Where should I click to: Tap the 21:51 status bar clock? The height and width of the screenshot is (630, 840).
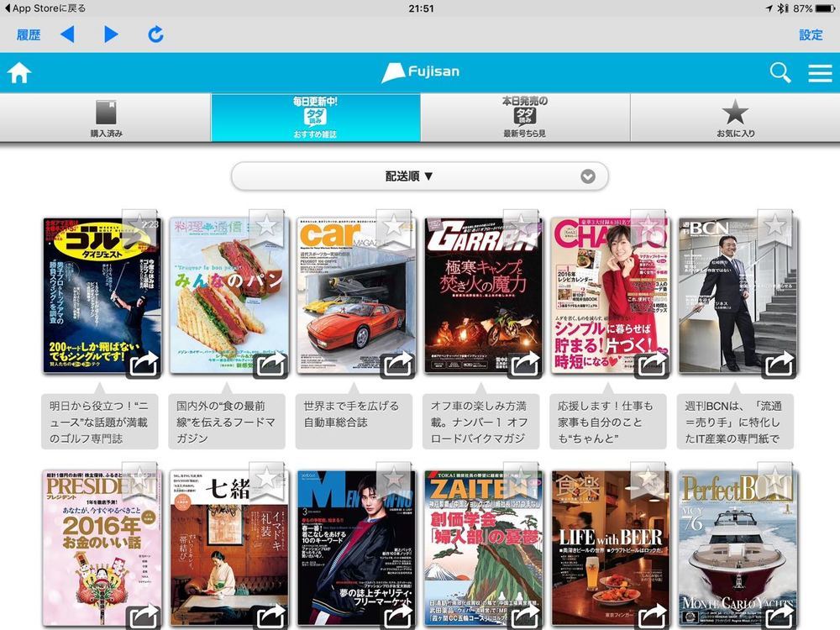tap(421, 8)
